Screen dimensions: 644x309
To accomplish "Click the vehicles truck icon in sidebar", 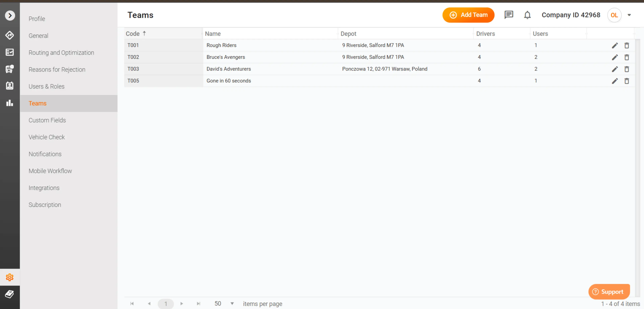I will click(x=10, y=69).
